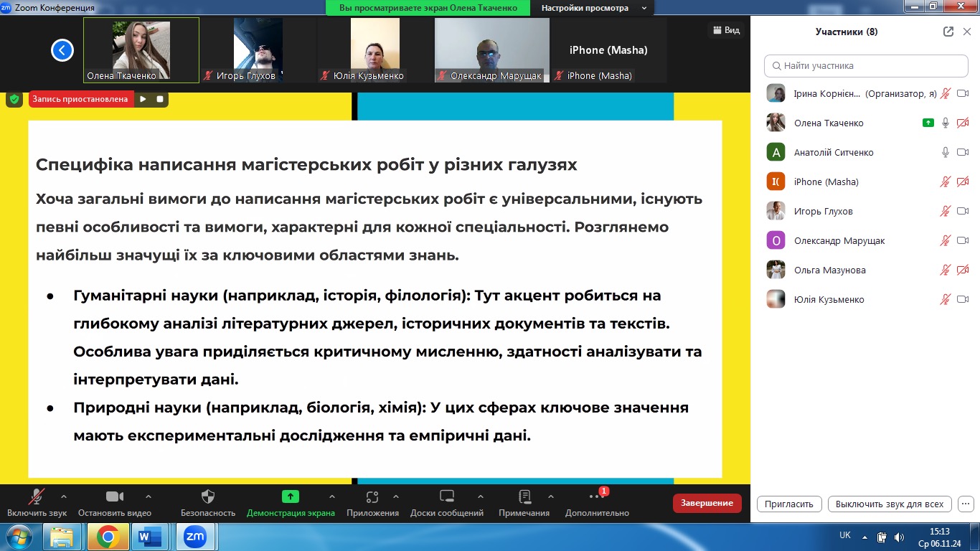Expand video options arrow next to camera
The image size is (980, 551).
(149, 496)
